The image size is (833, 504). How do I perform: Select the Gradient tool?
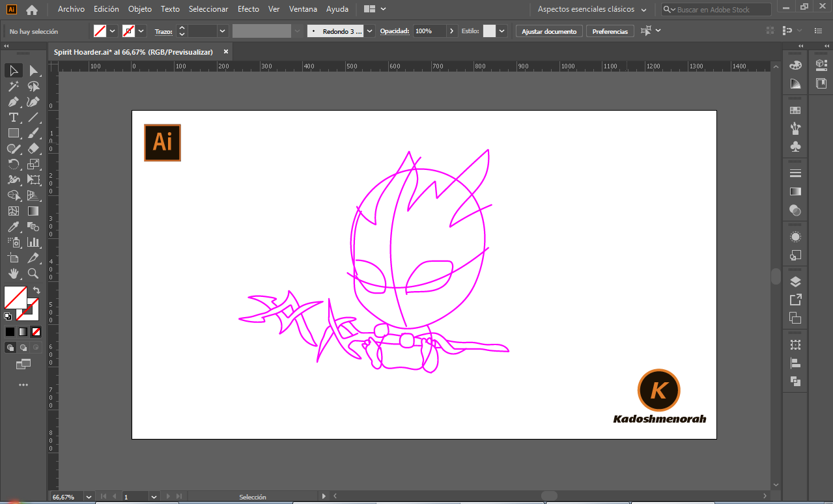(34, 211)
